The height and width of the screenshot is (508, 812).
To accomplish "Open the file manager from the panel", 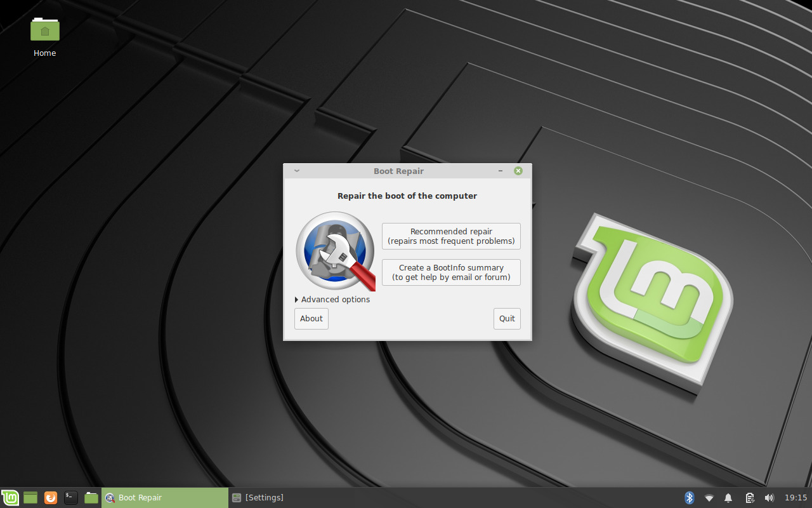I will tap(91, 498).
